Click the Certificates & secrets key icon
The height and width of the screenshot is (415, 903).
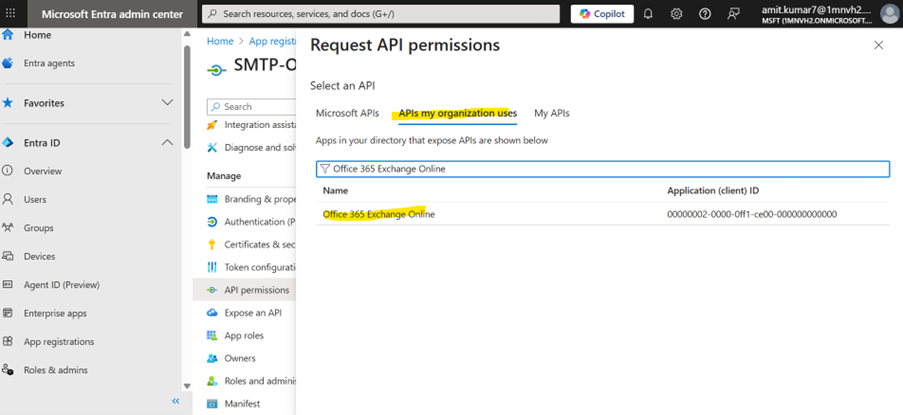point(213,245)
